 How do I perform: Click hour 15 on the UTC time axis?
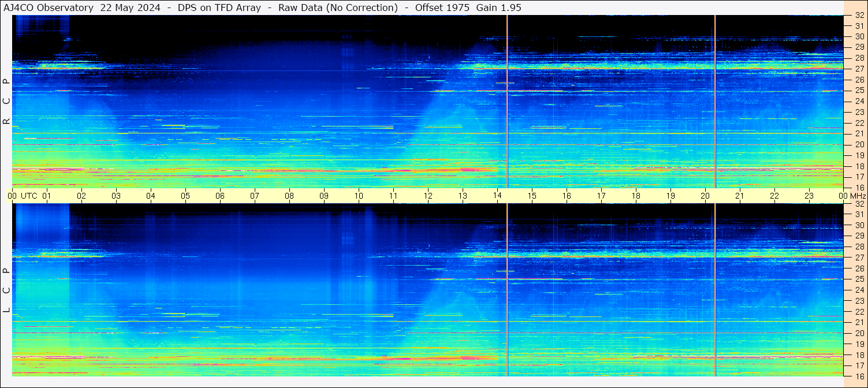(x=532, y=196)
